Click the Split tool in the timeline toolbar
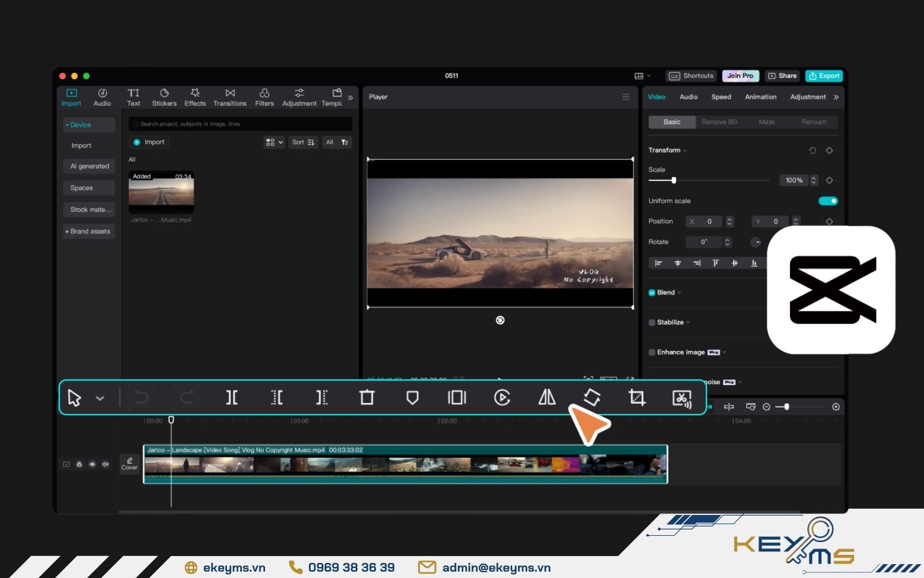This screenshot has height=578, width=924. (x=232, y=398)
